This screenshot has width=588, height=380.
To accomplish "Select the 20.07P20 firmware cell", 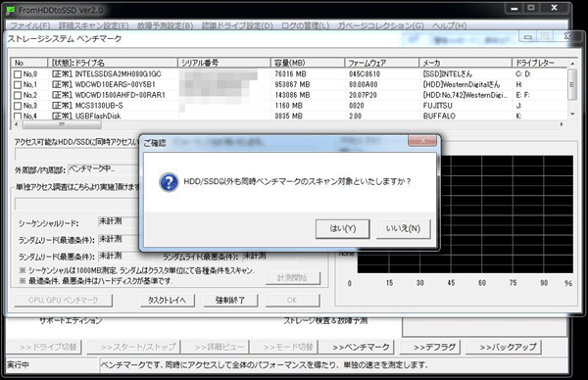I will click(363, 95).
